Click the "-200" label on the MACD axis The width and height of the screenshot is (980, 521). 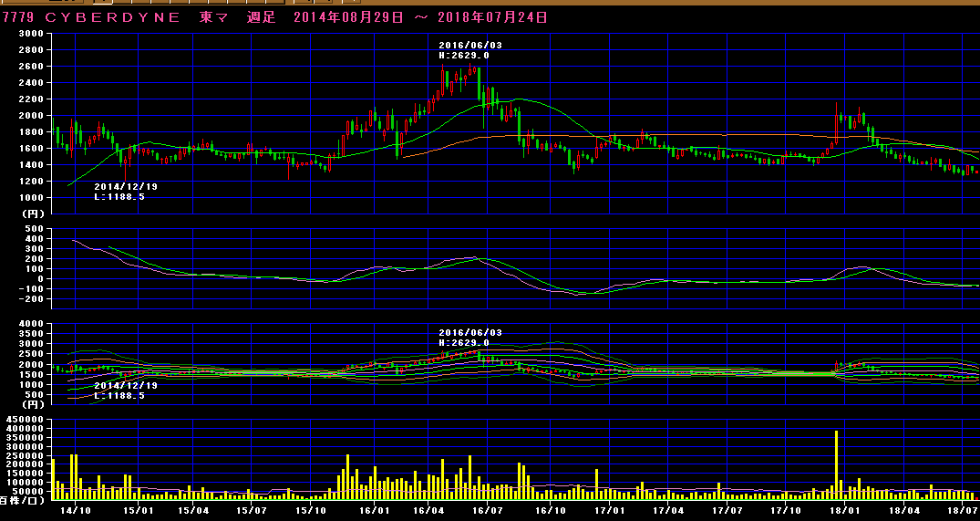(x=31, y=298)
